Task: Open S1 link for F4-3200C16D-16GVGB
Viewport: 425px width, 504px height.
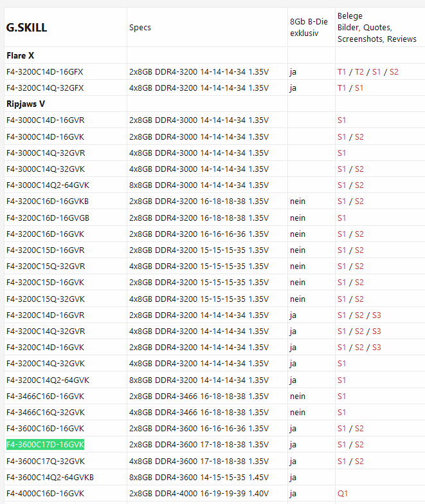Action: (x=341, y=218)
